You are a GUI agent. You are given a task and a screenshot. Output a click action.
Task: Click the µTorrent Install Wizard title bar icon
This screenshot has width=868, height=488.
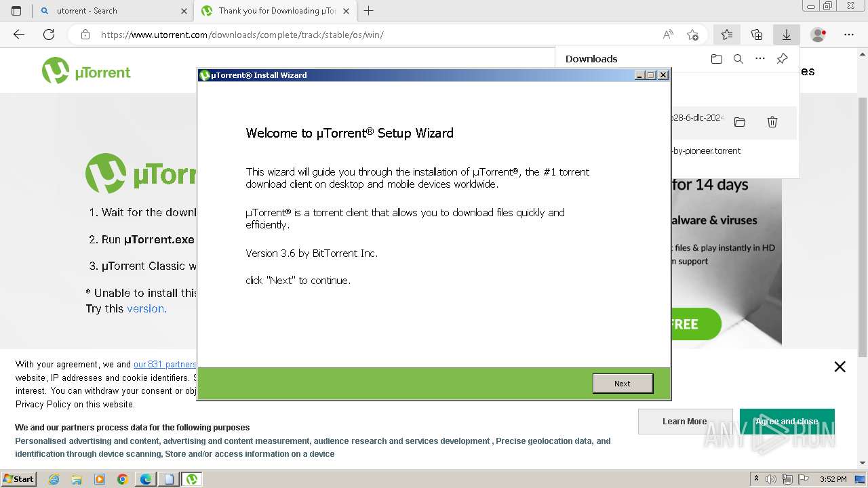[205, 75]
